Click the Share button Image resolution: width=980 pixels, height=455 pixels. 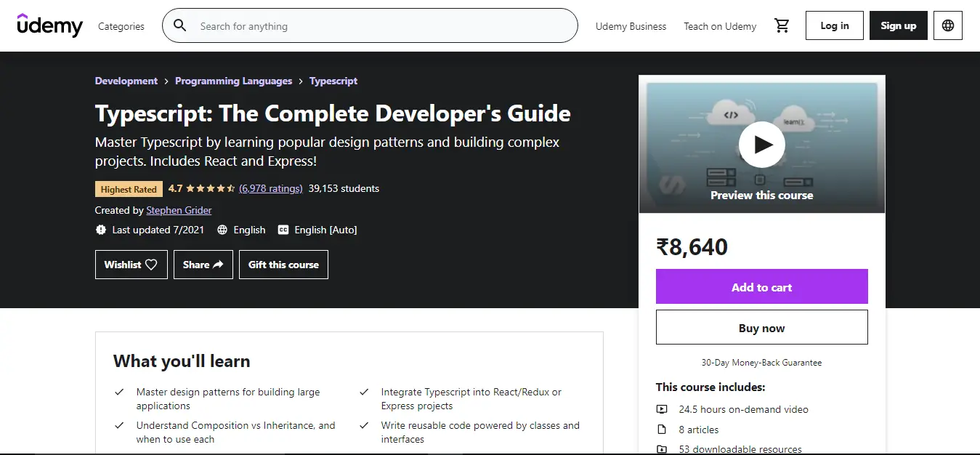pyautogui.click(x=203, y=265)
